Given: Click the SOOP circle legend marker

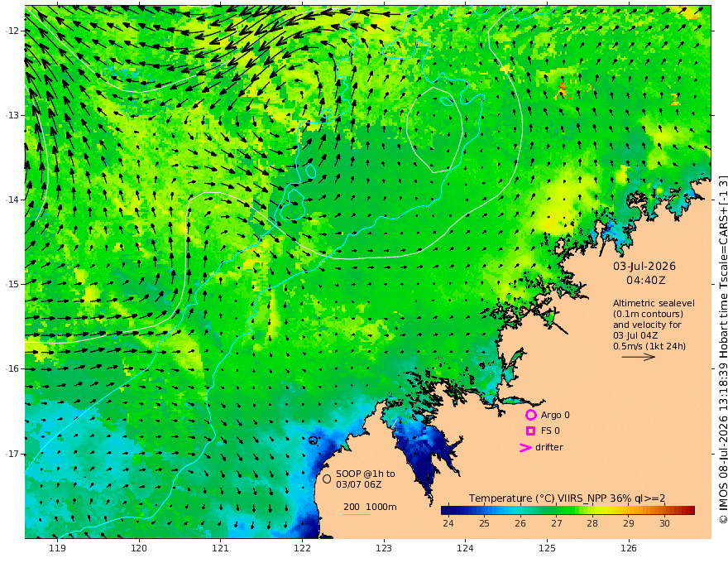Looking at the screenshot, I should pyautogui.click(x=327, y=479).
